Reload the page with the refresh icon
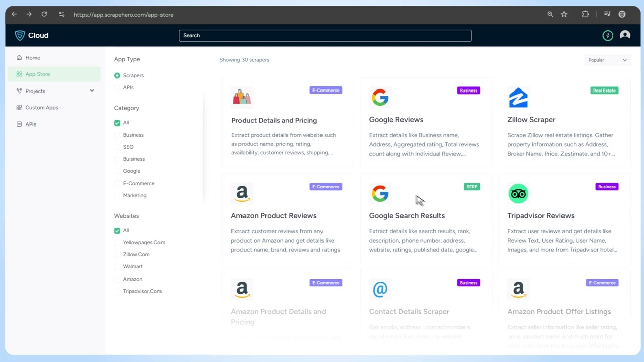The image size is (644, 362). (44, 14)
